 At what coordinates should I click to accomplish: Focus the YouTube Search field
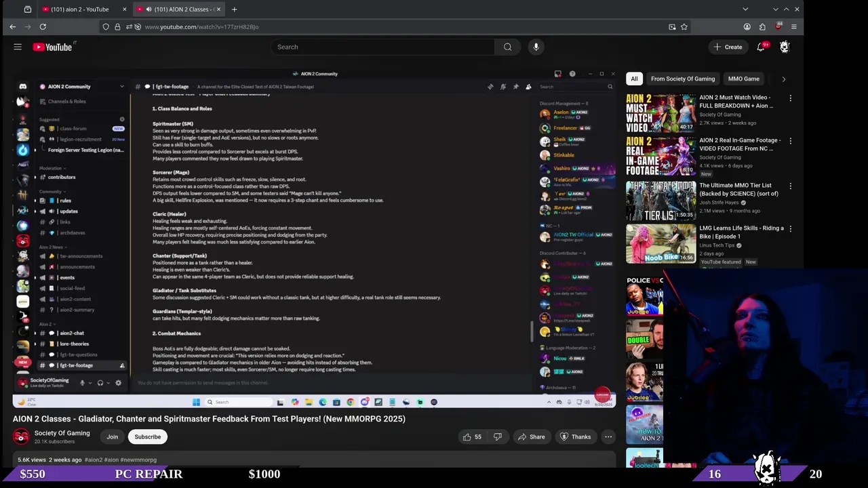point(382,47)
